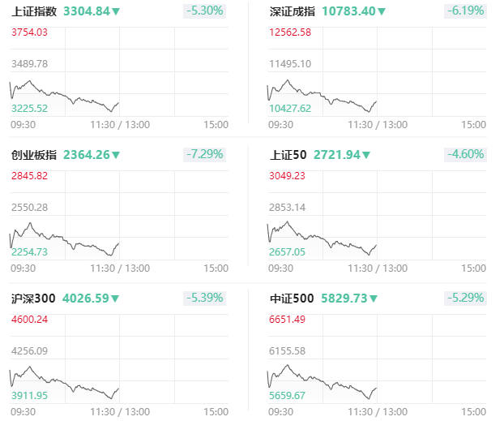The image size is (504, 421).
Task: Open the 深证成指 index title
Action: pos(292,11)
